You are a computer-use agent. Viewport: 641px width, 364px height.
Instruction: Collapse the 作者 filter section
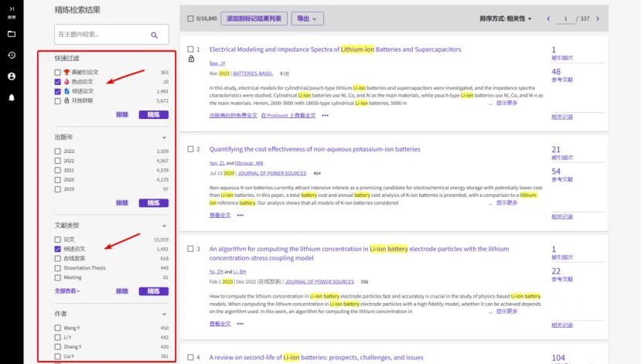point(164,315)
